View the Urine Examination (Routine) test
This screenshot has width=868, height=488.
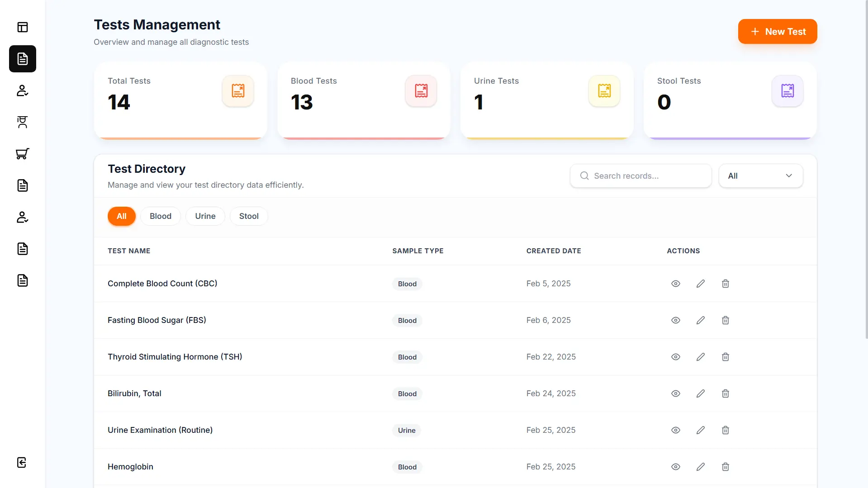[x=676, y=430]
